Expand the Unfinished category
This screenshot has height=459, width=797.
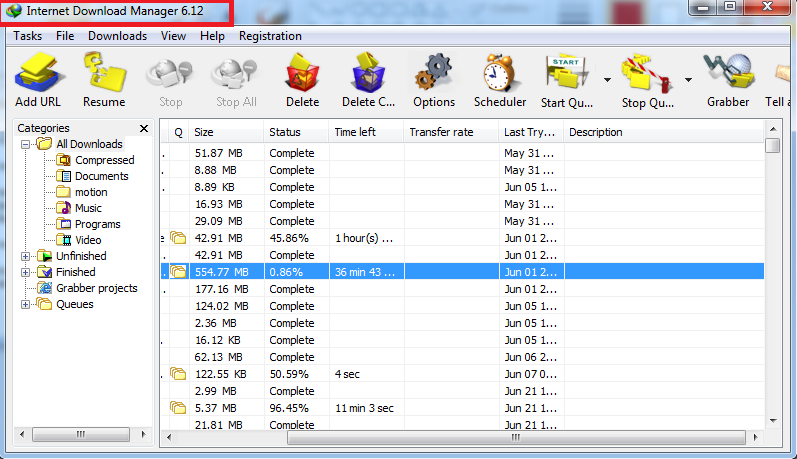coord(25,256)
